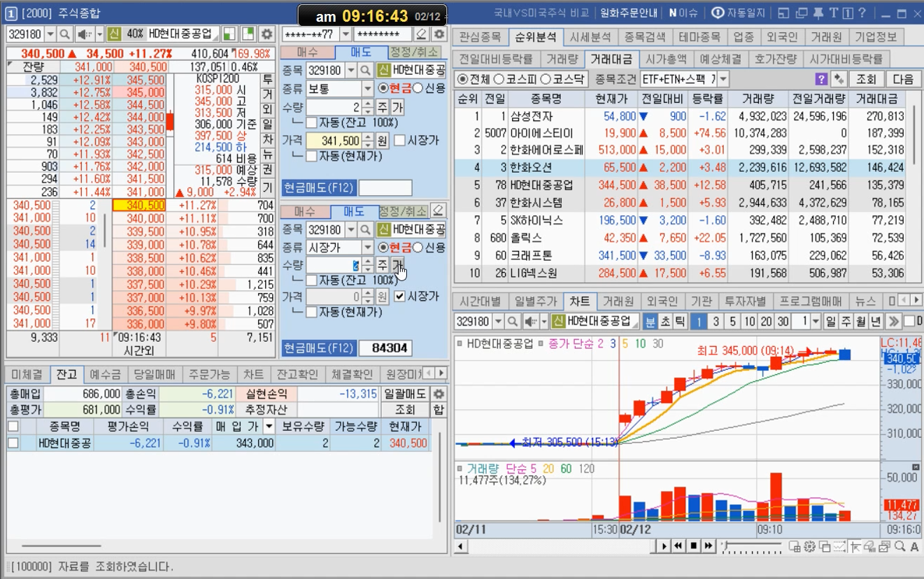Click the chart search magnifier next to 329180
The image size is (924, 579).
coord(513,321)
